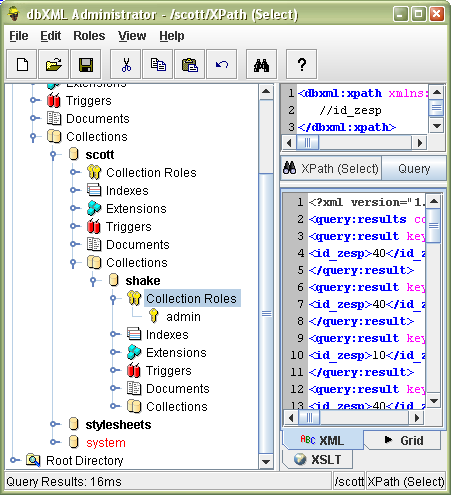Click the stylesheets collection icon
Screen dimensions: 451x495
coord(74,424)
